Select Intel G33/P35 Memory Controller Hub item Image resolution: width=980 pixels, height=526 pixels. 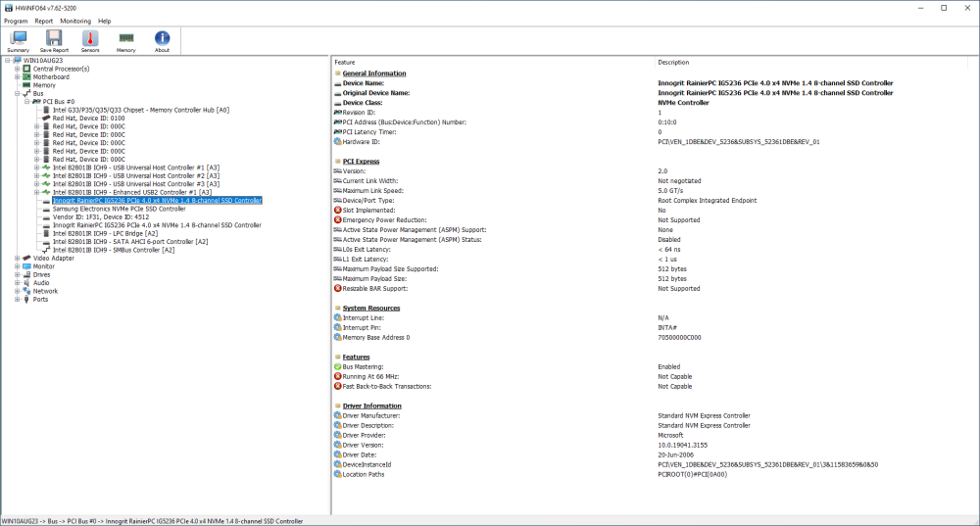click(x=140, y=110)
